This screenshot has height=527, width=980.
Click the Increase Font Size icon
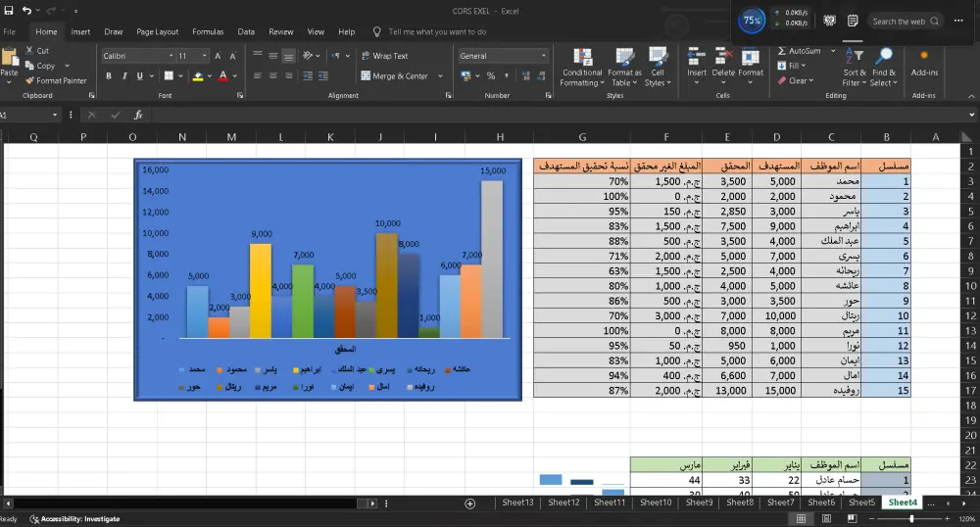pos(218,56)
